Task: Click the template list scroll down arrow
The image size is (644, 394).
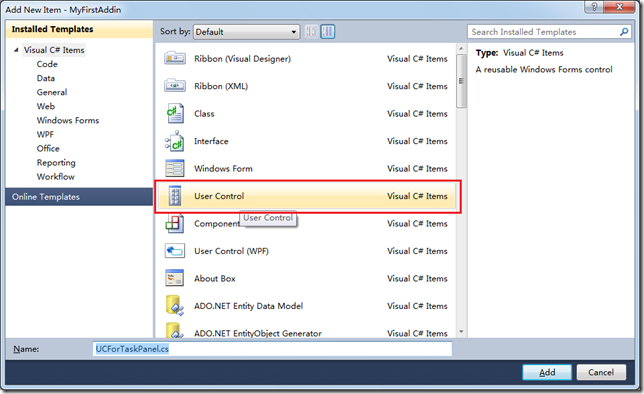Action: [x=461, y=331]
